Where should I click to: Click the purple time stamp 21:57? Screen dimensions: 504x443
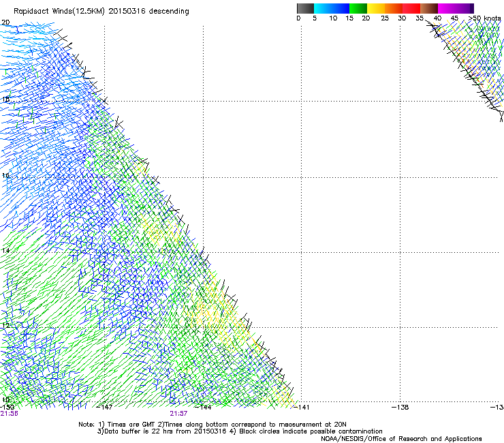click(178, 414)
